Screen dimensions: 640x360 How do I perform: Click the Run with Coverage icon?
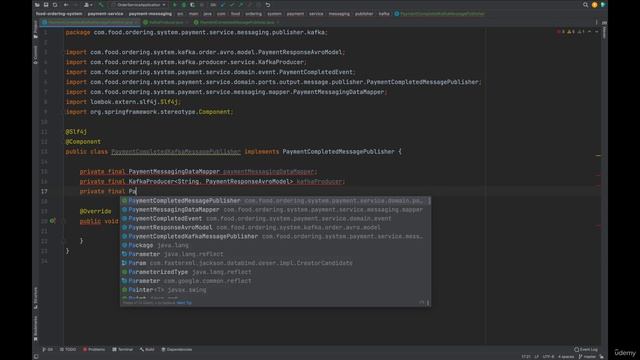(192, 5)
